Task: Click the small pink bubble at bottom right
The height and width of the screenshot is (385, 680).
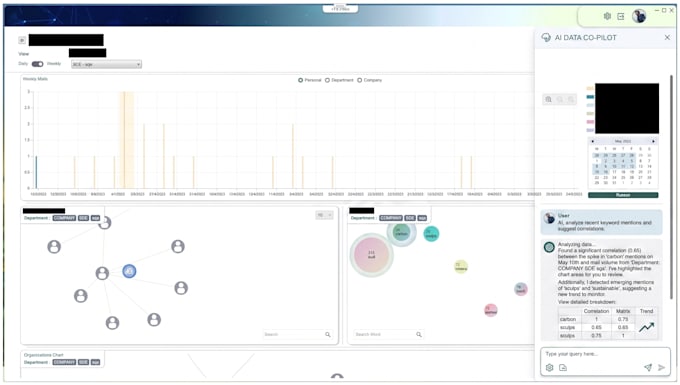Action: click(x=490, y=310)
